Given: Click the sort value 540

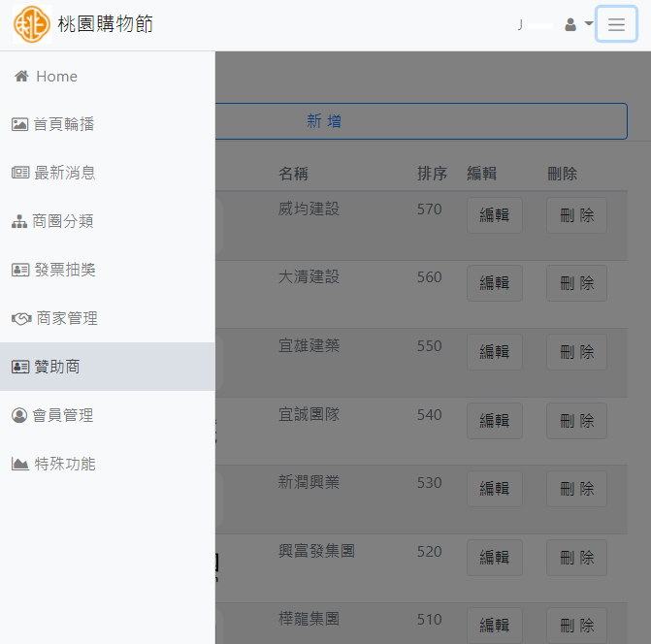Looking at the screenshot, I should (x=429, y=415).
